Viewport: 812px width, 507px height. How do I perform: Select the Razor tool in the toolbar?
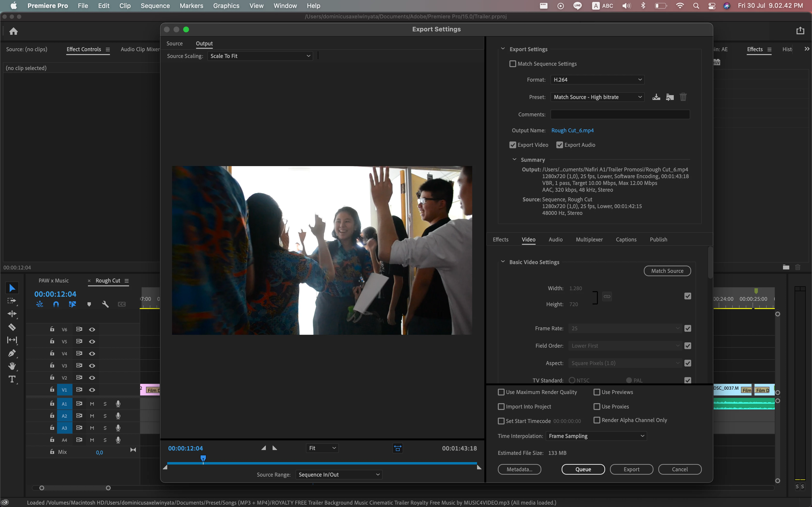pyautogui.click(x=12, y=327)
